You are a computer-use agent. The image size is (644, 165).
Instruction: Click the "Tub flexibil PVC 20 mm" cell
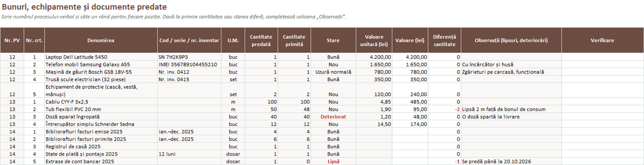(101, 109)
